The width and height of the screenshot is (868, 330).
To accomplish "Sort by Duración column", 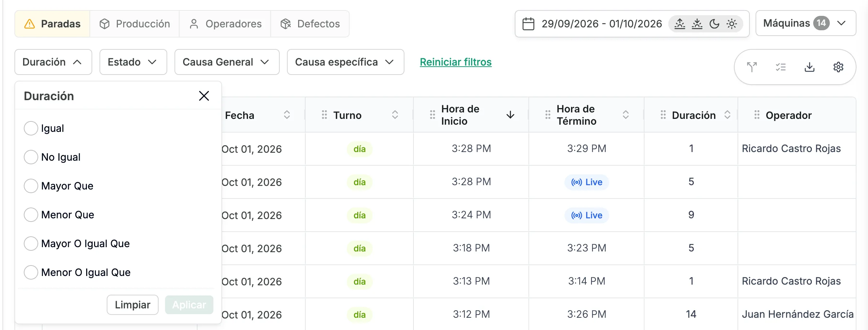I will 727,115.
